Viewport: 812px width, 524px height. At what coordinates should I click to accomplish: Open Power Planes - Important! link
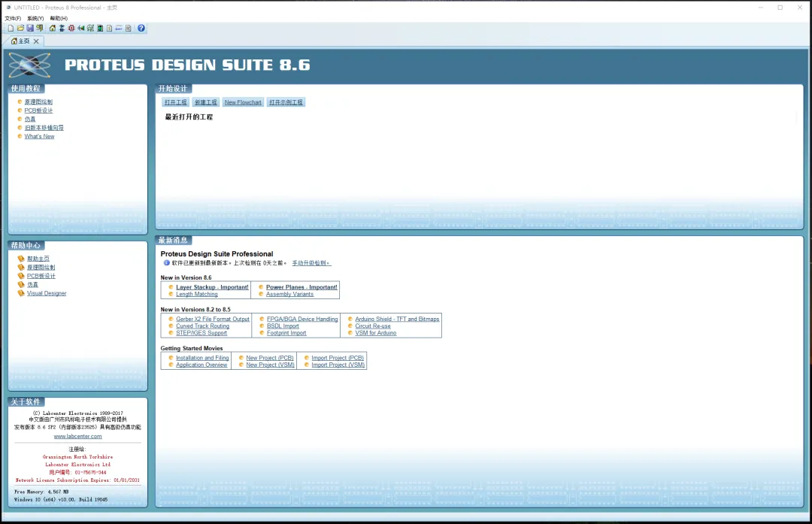pyautogui.click(x=301, y=287)
